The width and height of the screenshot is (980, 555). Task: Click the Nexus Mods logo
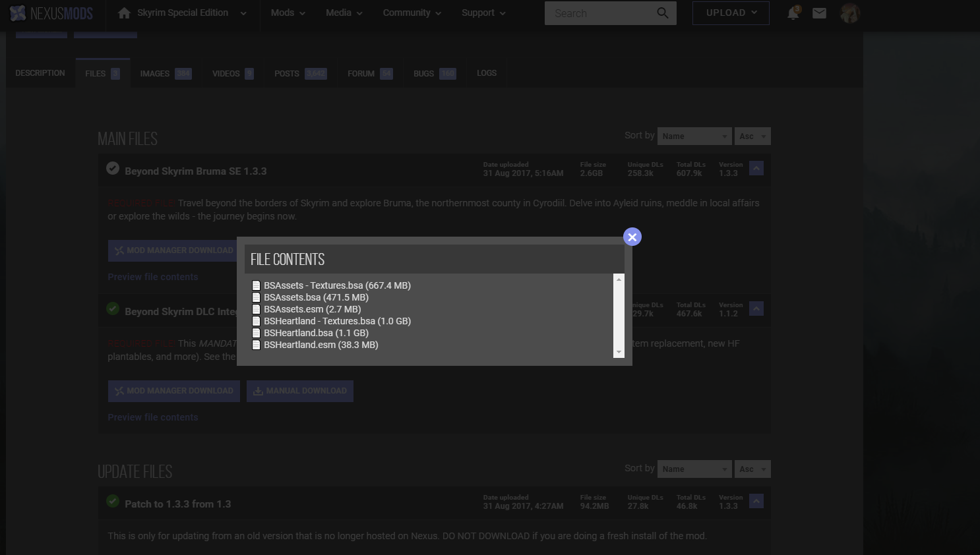click(x=51, y=13)
